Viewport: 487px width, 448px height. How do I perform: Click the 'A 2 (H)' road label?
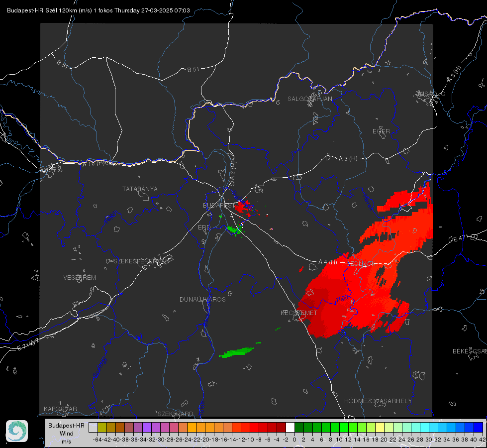(233, 171)
